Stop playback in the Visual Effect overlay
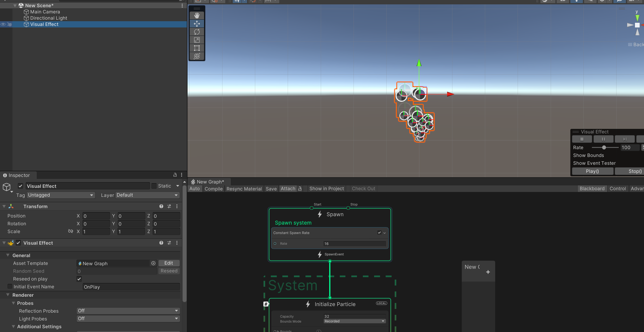This screenshot has width=644, height=332. 581,139
